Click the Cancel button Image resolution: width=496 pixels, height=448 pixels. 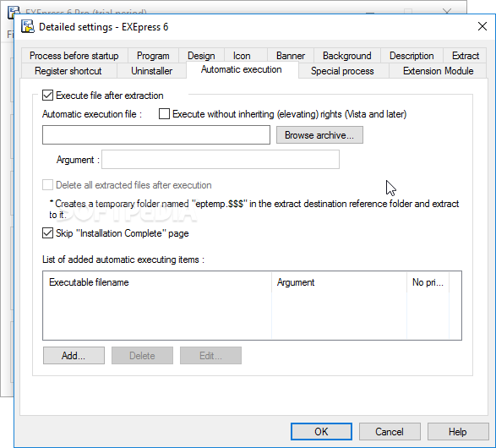(x=390, y=432)
